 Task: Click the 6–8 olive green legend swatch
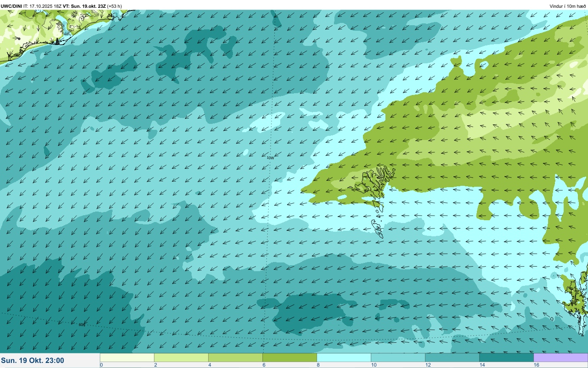pos(290,357)
